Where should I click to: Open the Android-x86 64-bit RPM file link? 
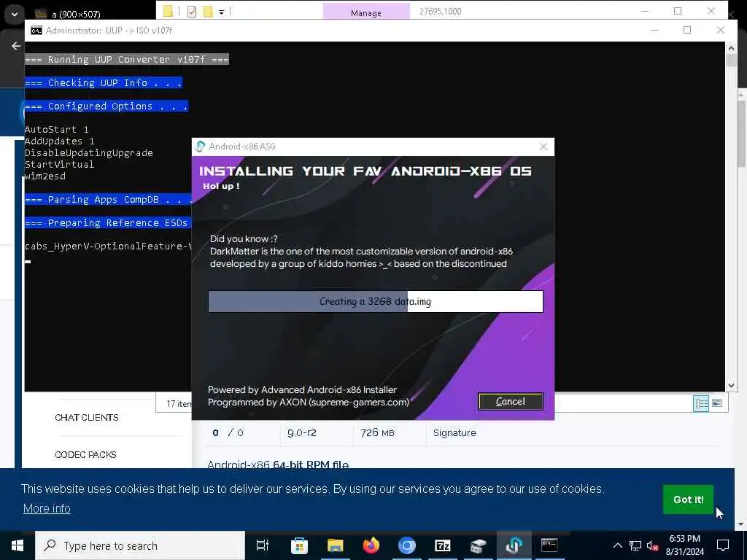[x=278, y=464]
